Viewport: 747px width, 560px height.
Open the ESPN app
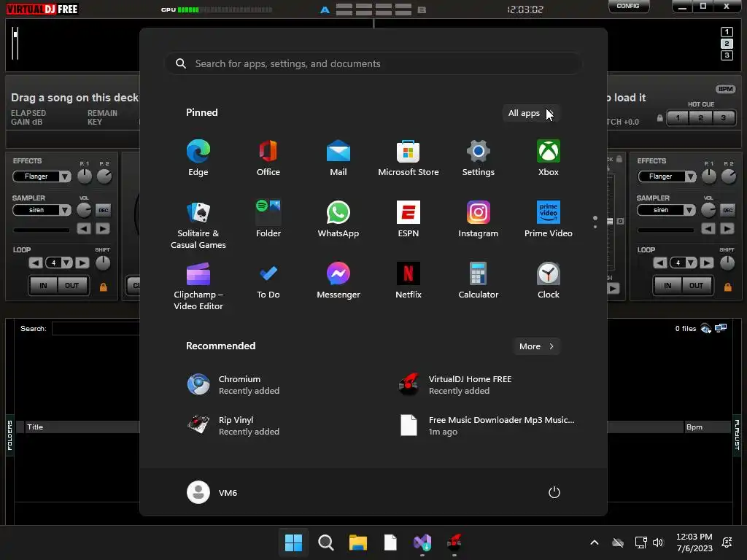(x=409, y=219)
